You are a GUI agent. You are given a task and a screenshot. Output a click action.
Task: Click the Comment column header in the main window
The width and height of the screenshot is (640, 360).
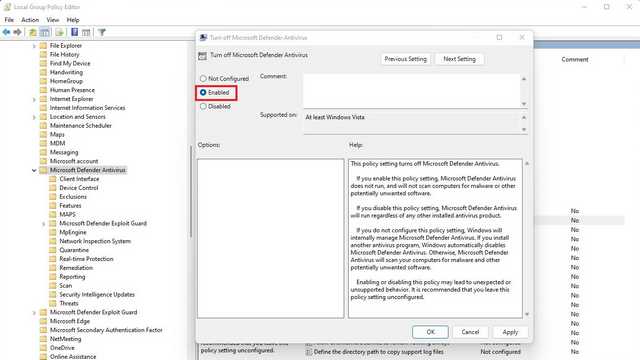[x=575, y=59]
